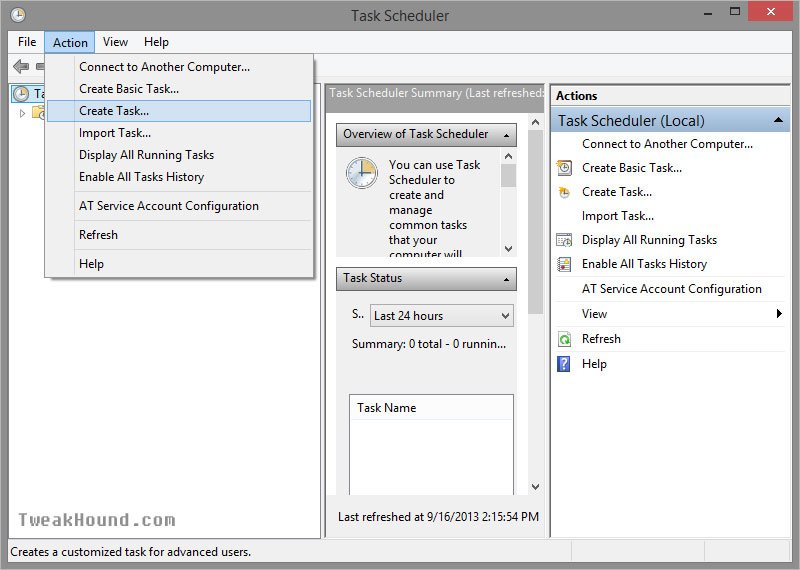Click the back arrow toolbar icon
This screenshot has height=570, width=800.
tap(20, 66)
